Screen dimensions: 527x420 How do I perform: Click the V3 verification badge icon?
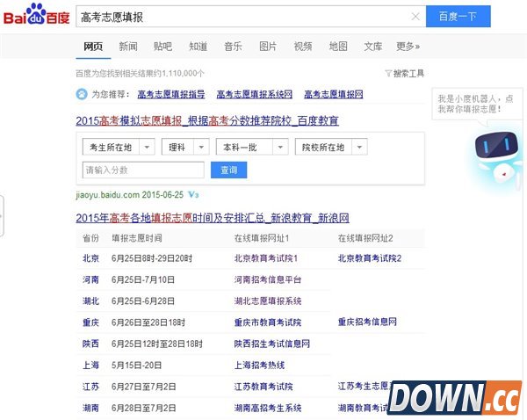coord(193,194)
